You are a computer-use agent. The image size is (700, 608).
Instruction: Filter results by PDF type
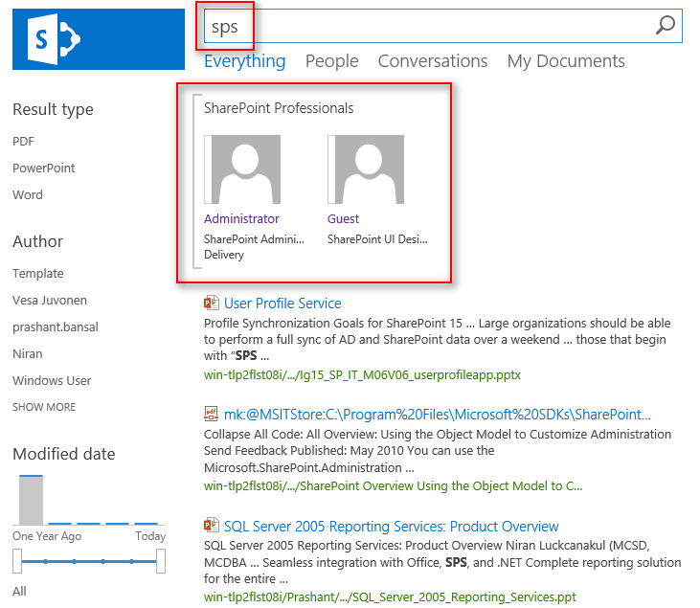pyautogui.click(x=23, y=142)
